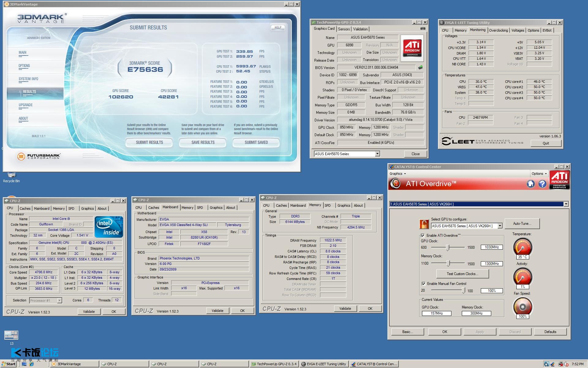Click Close button in GPU-Z
This screenshot has height=368, width=588.
click(415, 154)
